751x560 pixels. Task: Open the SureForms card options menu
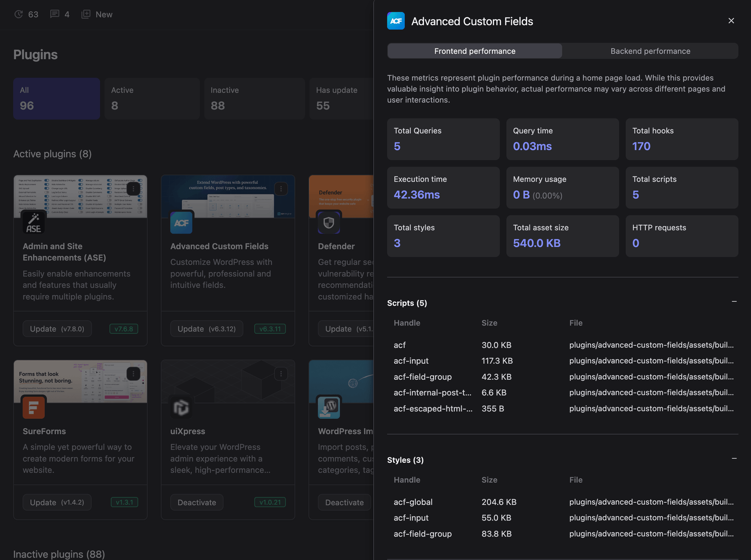click(133, 374)
